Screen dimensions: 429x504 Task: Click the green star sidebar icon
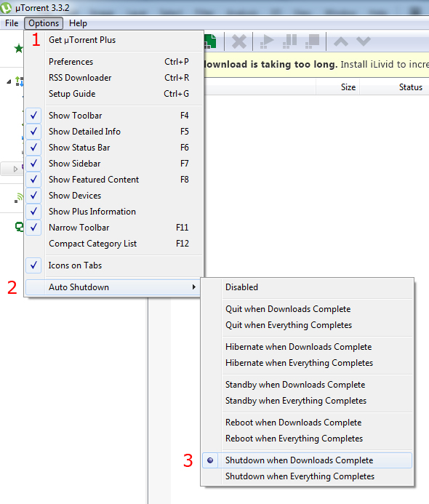pyautogui.click(x=19, y=49)
